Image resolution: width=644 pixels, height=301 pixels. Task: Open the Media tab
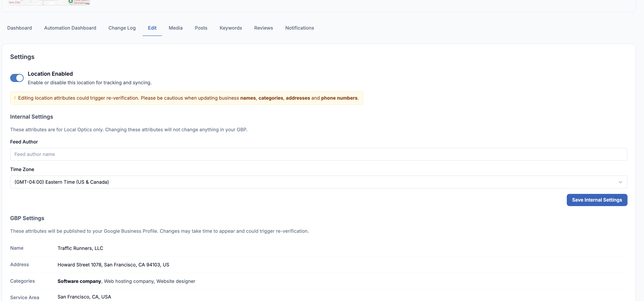[175, 28]
